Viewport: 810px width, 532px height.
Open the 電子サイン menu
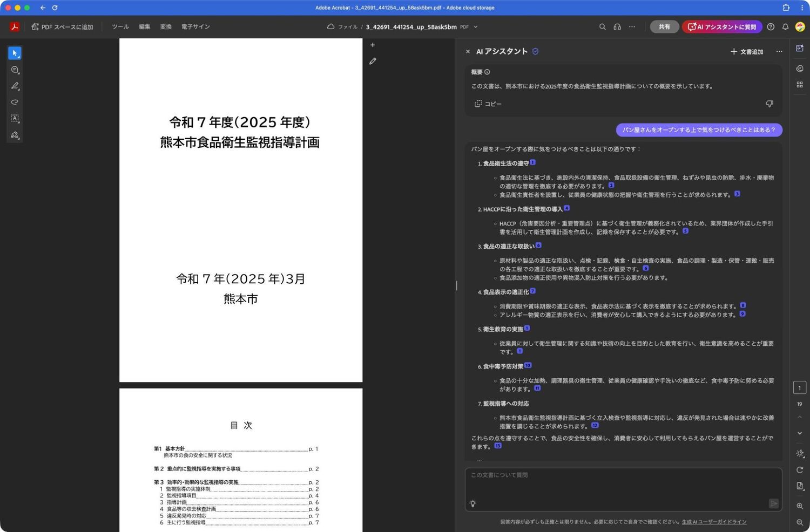click(195, 26)
